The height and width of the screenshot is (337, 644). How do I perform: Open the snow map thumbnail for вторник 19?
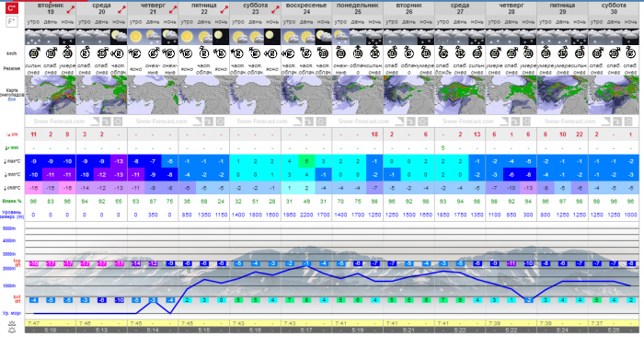tap(51, 95)
